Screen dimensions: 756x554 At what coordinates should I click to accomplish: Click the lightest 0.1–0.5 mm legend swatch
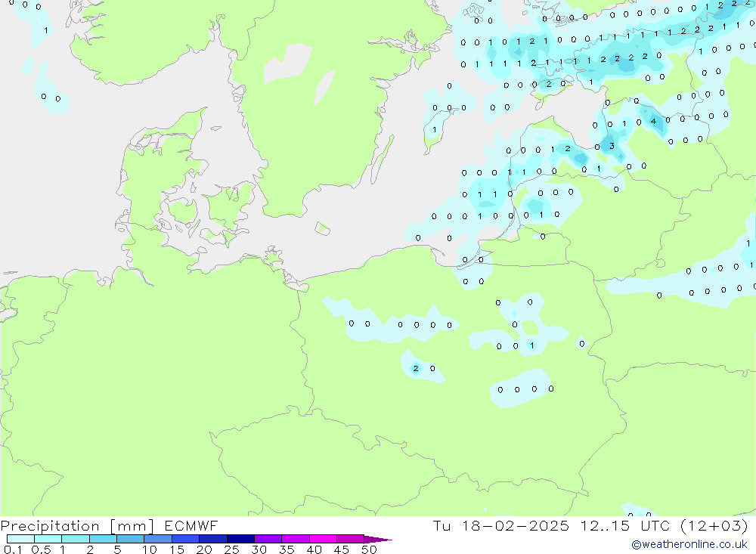coord(20,539)
